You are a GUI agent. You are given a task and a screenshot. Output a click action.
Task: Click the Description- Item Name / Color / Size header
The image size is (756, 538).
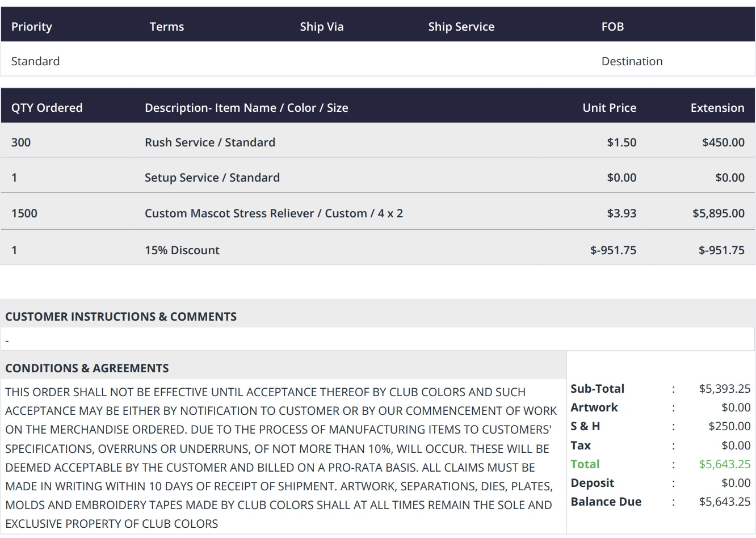click(x=246, y=108)
